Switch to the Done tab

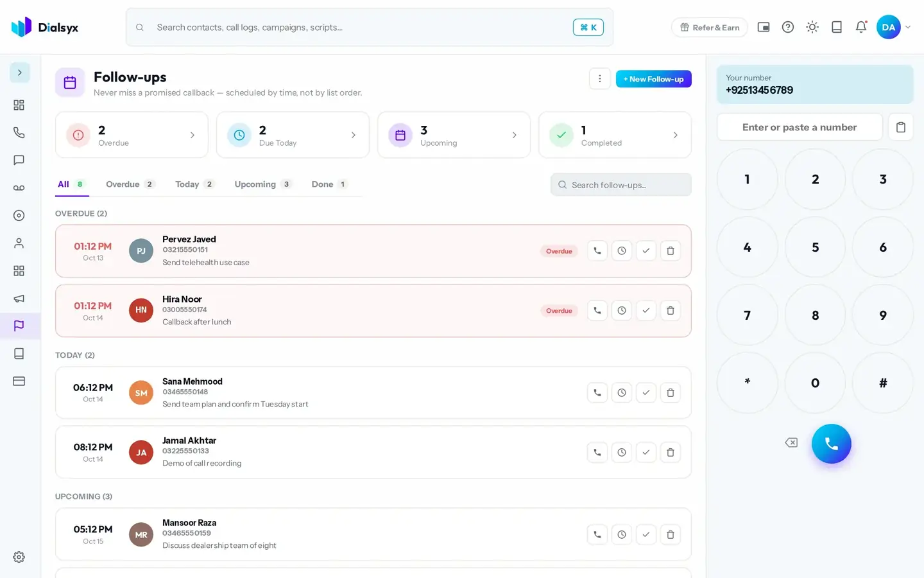pyautogui.click(x=329, y=184)
